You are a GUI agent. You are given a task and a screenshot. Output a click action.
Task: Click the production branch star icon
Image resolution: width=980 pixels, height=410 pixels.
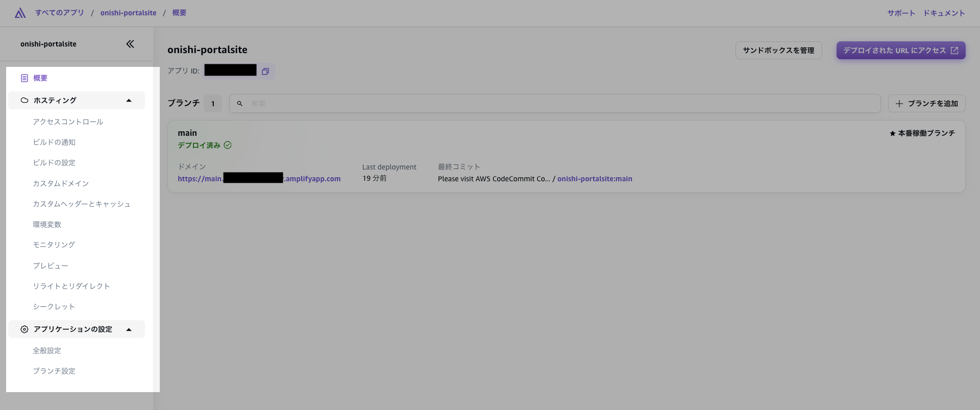[x=893, y=133]
